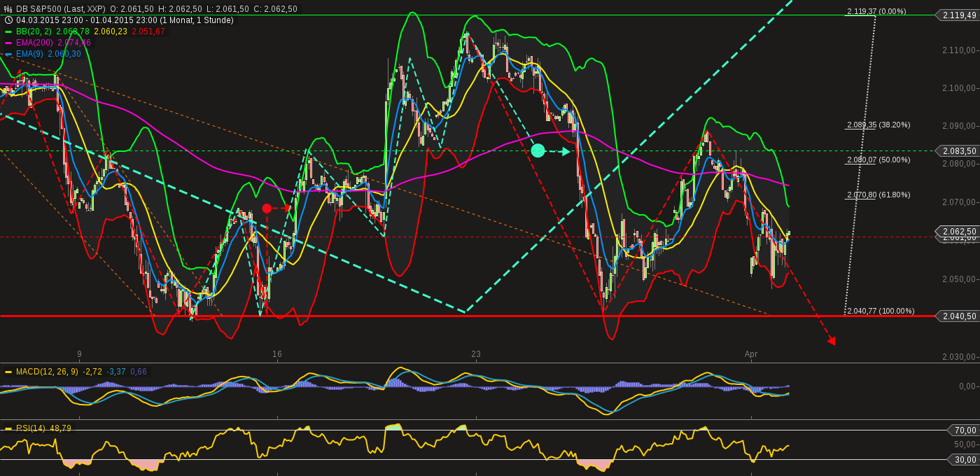Click the RSI(14) indicator label
The height and width of the screenshot is (476, 980).
pos(30,428)
